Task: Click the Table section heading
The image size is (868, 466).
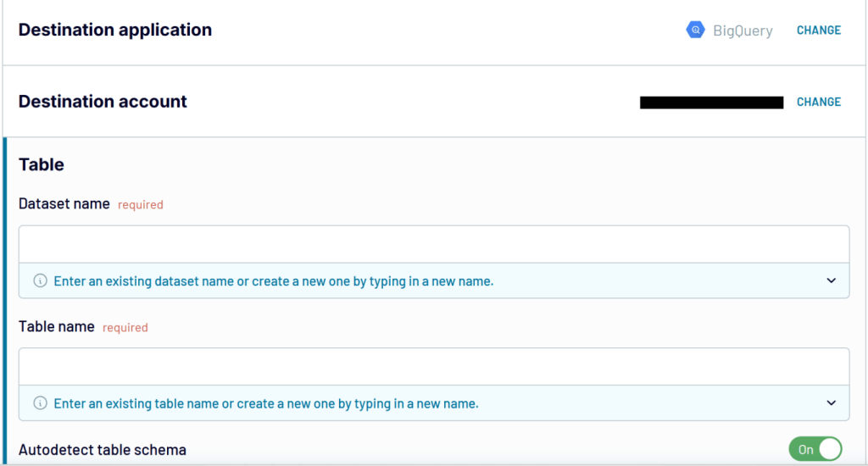Action: pos(42,164)
